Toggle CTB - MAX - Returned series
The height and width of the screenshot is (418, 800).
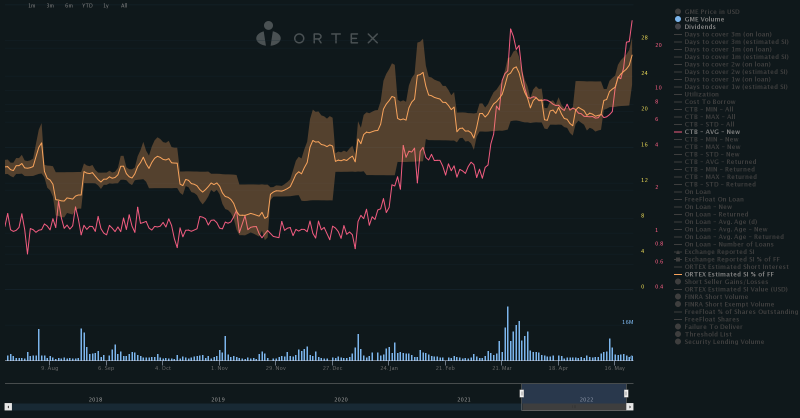click(x=715, y=177)
